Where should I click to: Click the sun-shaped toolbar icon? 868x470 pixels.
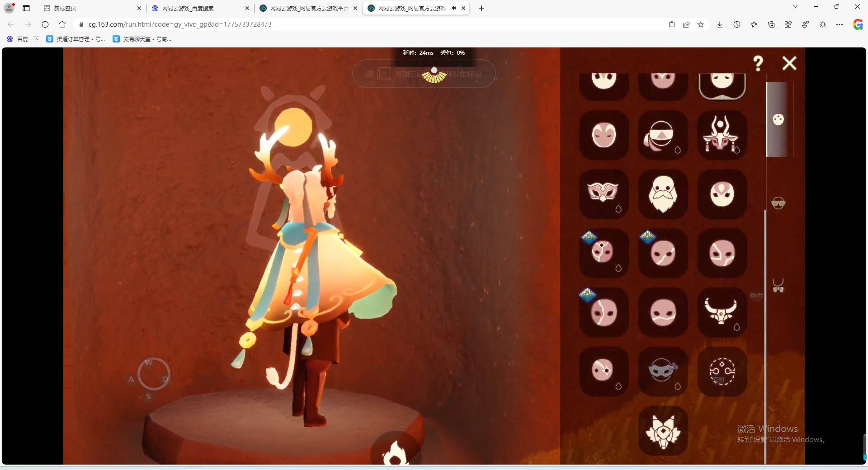click(x=823, y=24)
